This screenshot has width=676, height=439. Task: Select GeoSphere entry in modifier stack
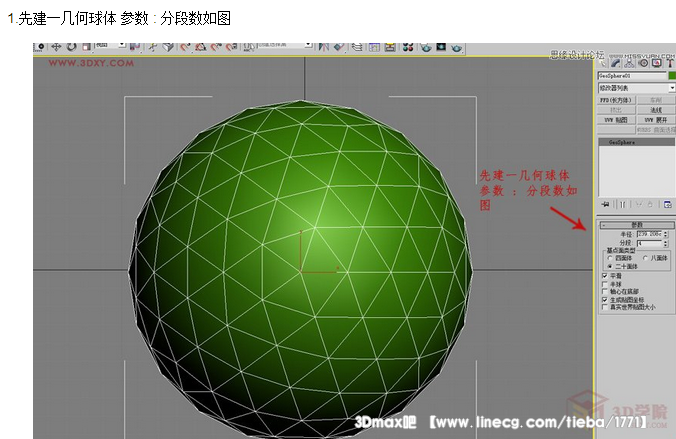[x=636, y=142]
